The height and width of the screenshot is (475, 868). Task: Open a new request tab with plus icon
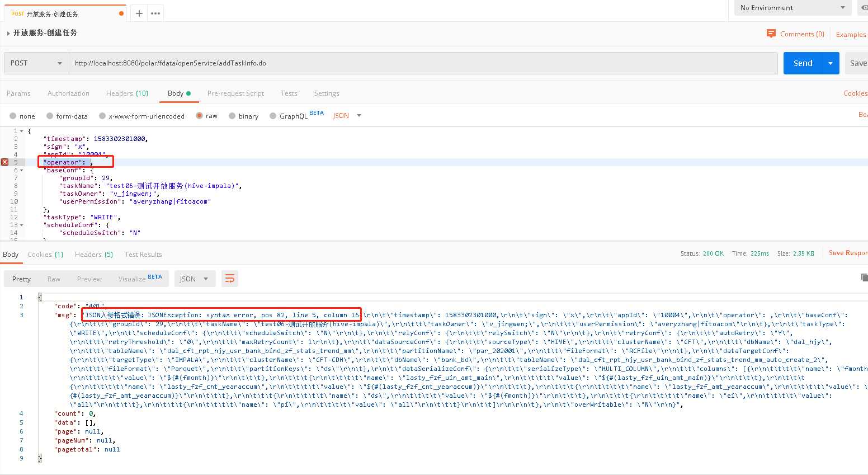139,13
